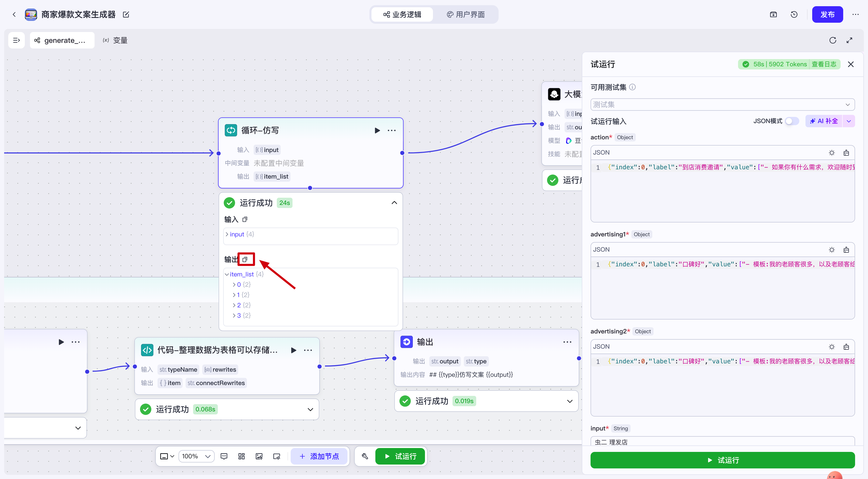Image resolution: width=868 pixels, height=479 pixels.
Task: Open the version history clock icon
Action: pyautogui.click(x=794, y=14)
